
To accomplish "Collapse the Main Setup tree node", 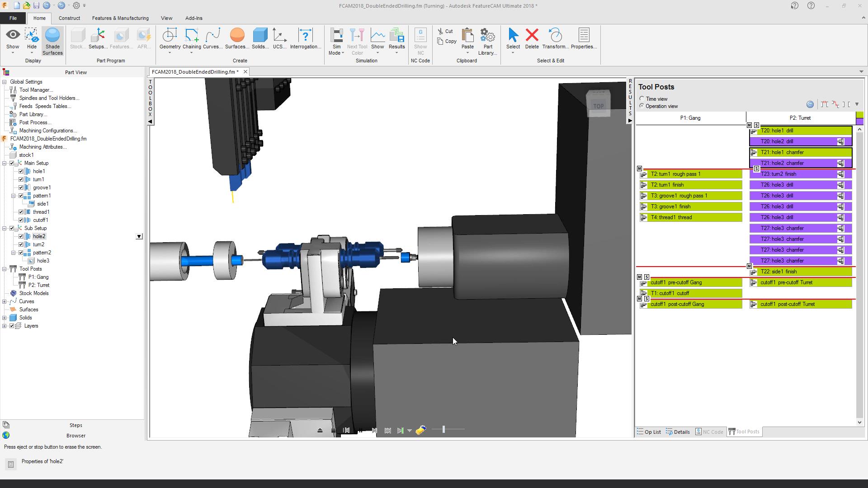I will [5, 163].
